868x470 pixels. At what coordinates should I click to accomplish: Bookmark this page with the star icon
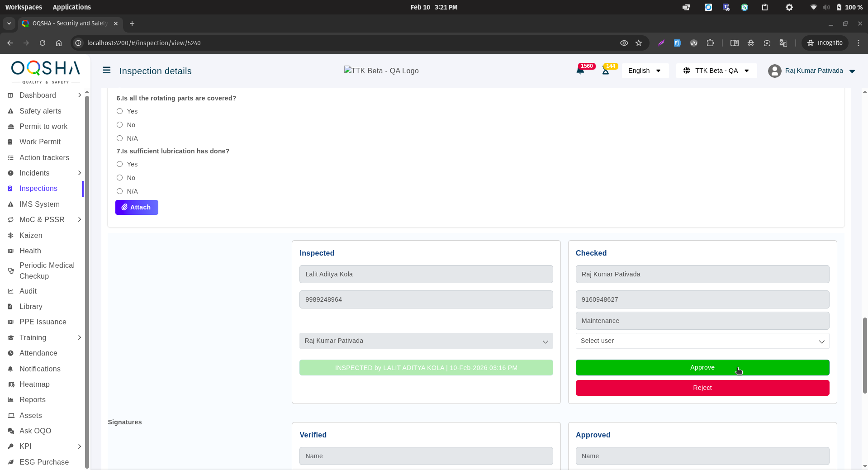click(x=639, y=43)
